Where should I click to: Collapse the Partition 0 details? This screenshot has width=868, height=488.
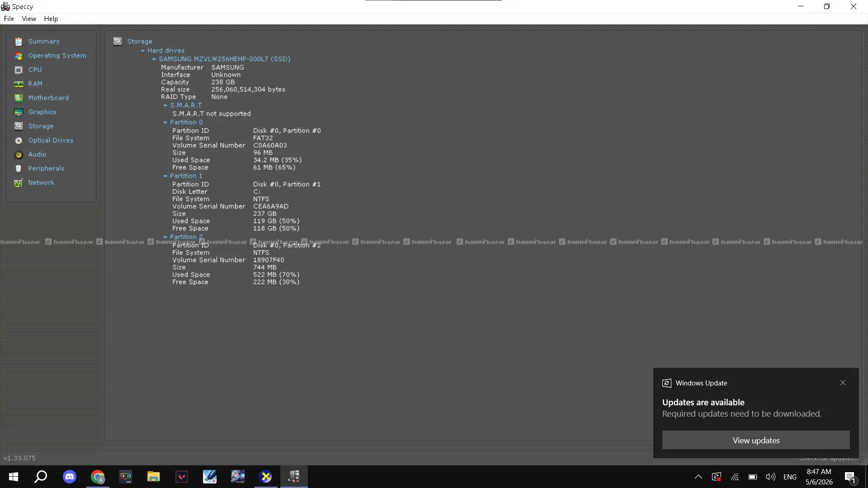click(165, 122)
